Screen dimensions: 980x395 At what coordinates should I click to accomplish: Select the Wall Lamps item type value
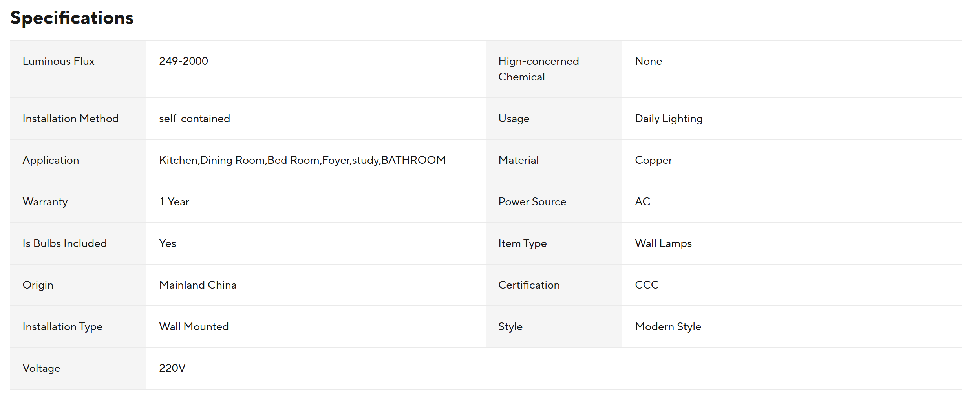pos(664,243)
